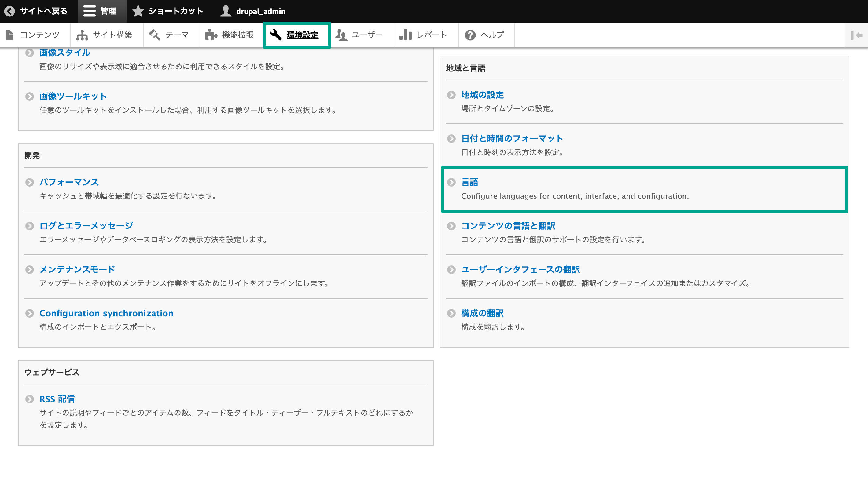Click the text '構成のインポートとエクスポート。'
The width and height of the screenshot is (868, 477).
98,327
